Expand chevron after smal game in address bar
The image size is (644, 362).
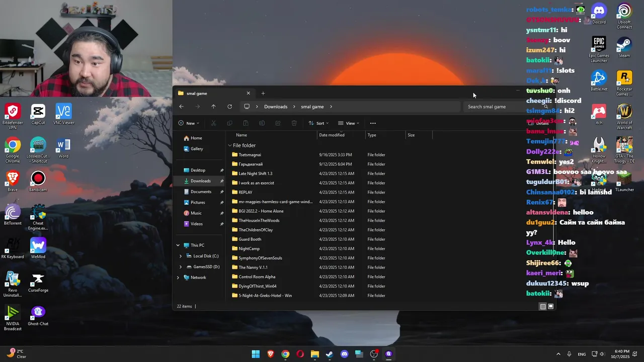click(331, 107)
